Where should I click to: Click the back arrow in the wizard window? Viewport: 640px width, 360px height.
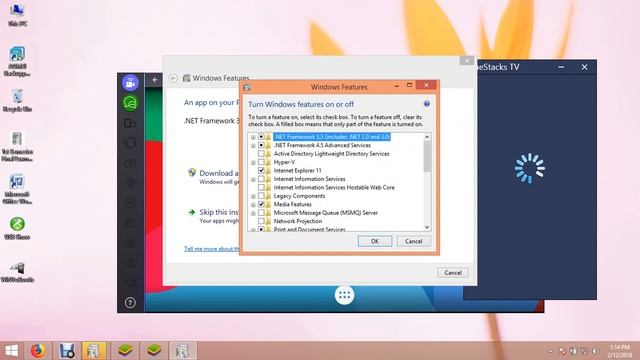pyautogui.click(x=173, y=78)
